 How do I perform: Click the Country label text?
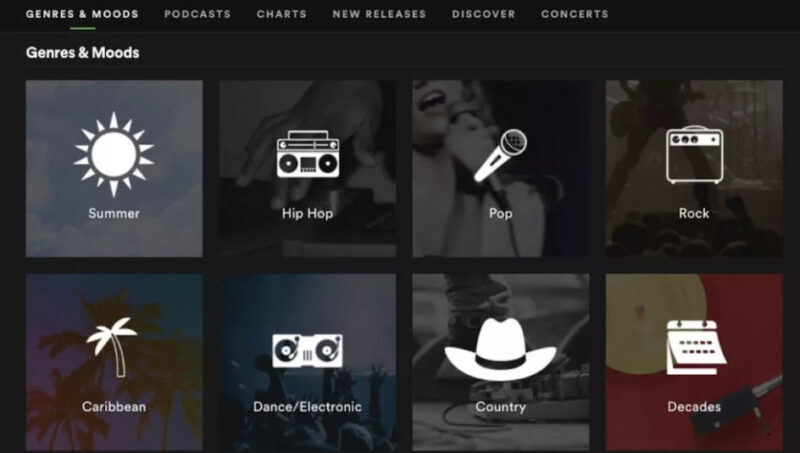click(501, 407)
